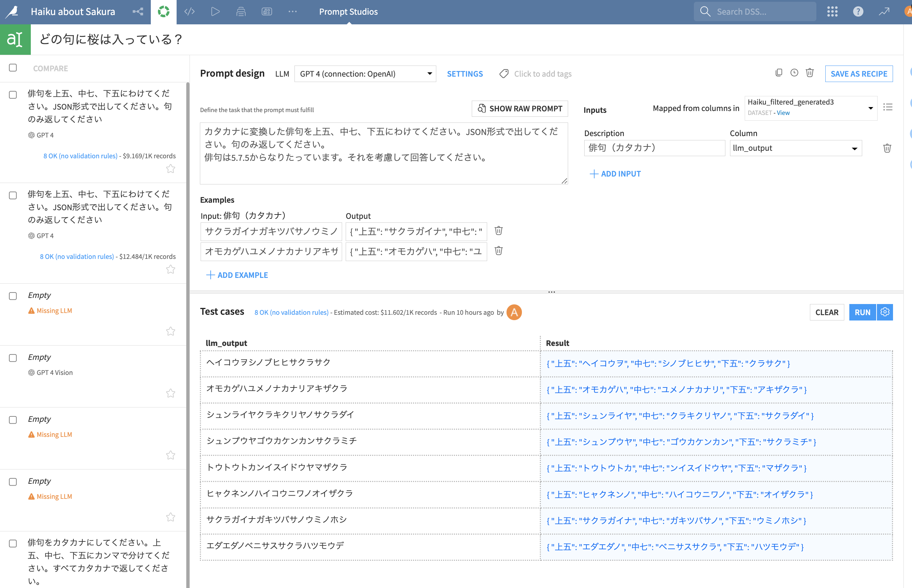Open the LLM GPT 4 connection dropdown

[x=365, y=74]
